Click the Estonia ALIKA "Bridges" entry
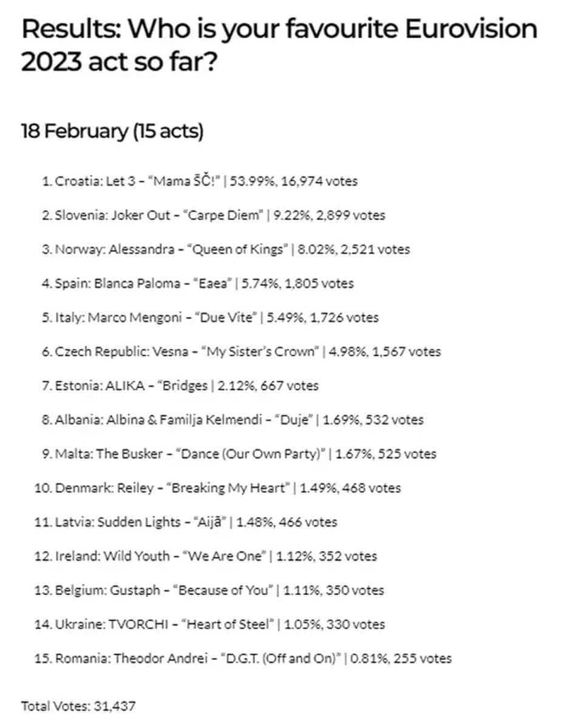This screenshot has height=728, width=561. [x=180, y=386]
